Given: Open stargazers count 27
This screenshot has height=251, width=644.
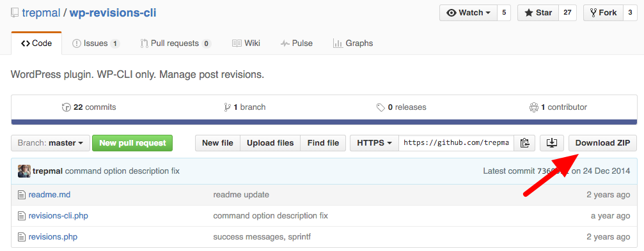Looking at the screenshot, I should [x=567, y=13].
